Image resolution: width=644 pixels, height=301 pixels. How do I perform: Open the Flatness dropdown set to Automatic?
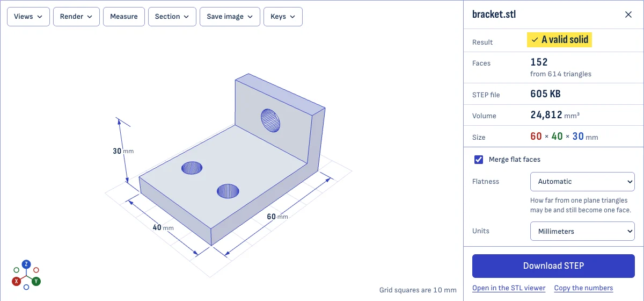point(582,182)
